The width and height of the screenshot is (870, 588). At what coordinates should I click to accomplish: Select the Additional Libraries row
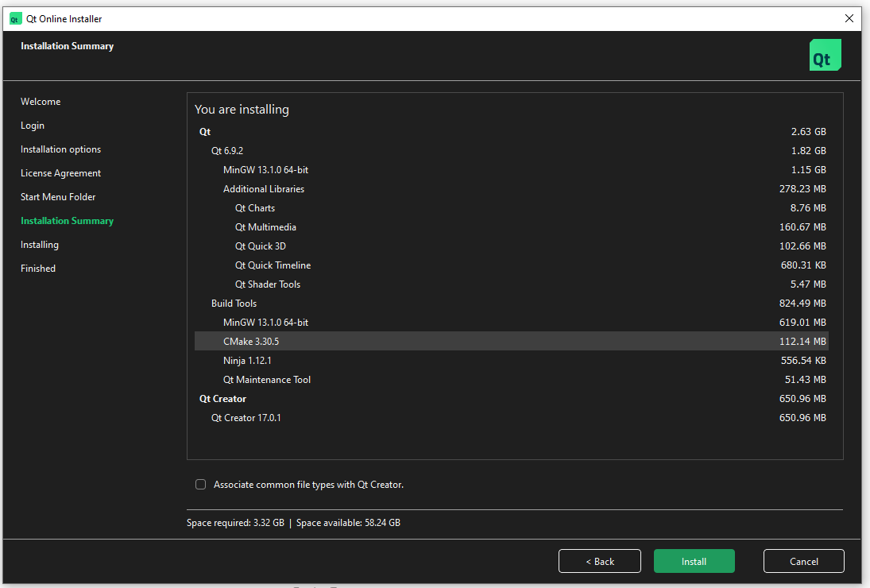pos(511,188)
